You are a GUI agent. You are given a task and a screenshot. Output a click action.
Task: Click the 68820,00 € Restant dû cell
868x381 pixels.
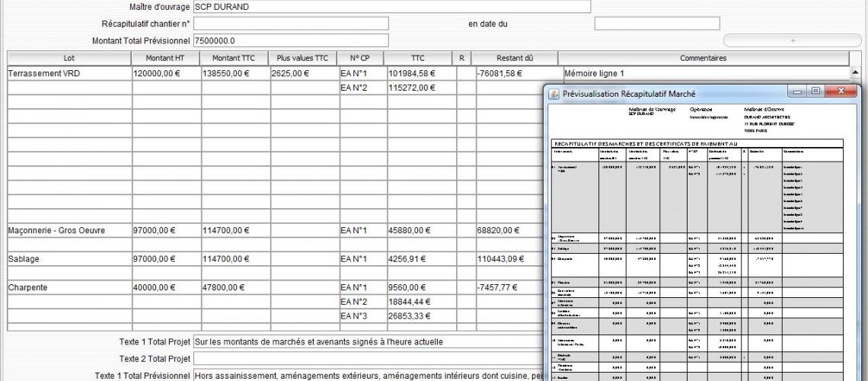click(x=509, y=230)
